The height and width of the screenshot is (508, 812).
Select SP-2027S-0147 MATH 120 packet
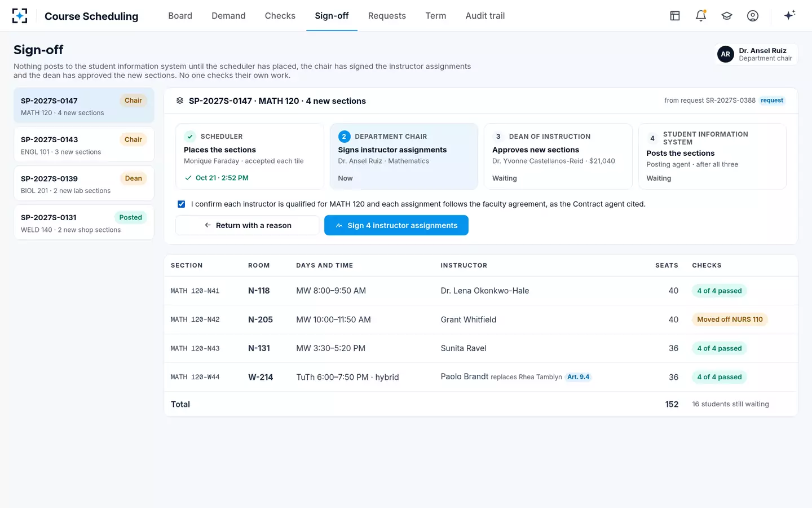(84, 106)
